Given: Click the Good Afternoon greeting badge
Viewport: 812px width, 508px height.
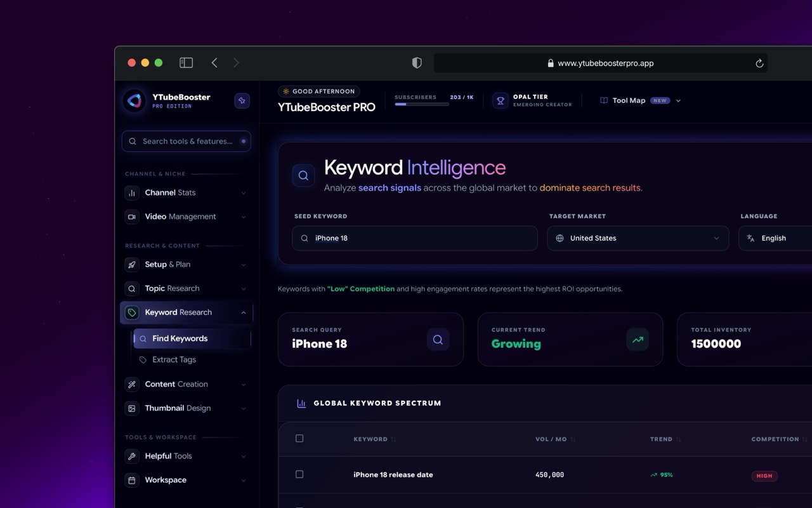Looking at the screenshot, I should click(318, 91).
